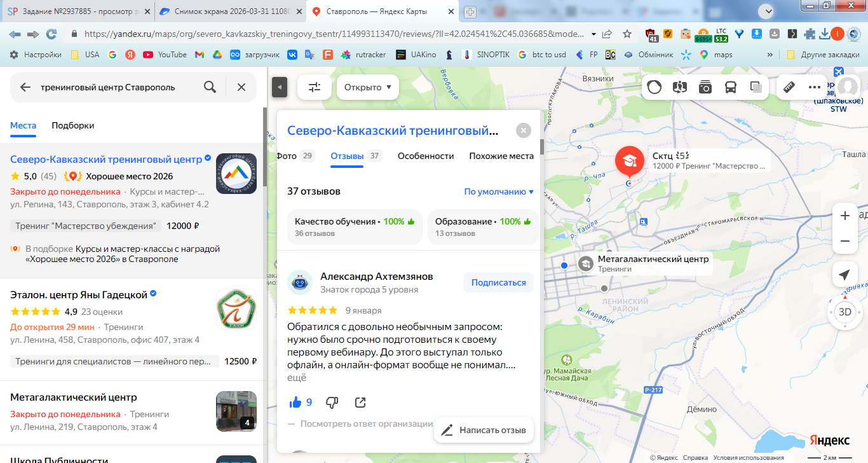Image resolution: width=868 pixels, height=463 pixels.
Task: Open "Метагалактический центр" list result
Action: point(74,397)
